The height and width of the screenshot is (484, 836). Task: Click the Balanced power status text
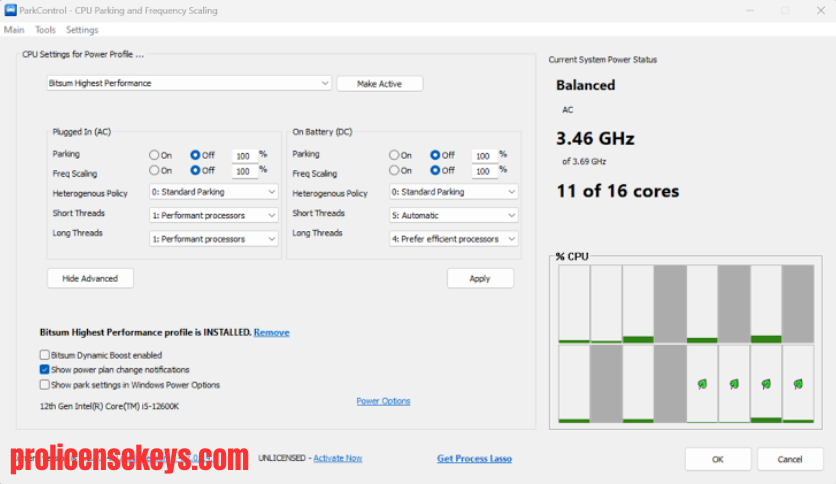585,85
